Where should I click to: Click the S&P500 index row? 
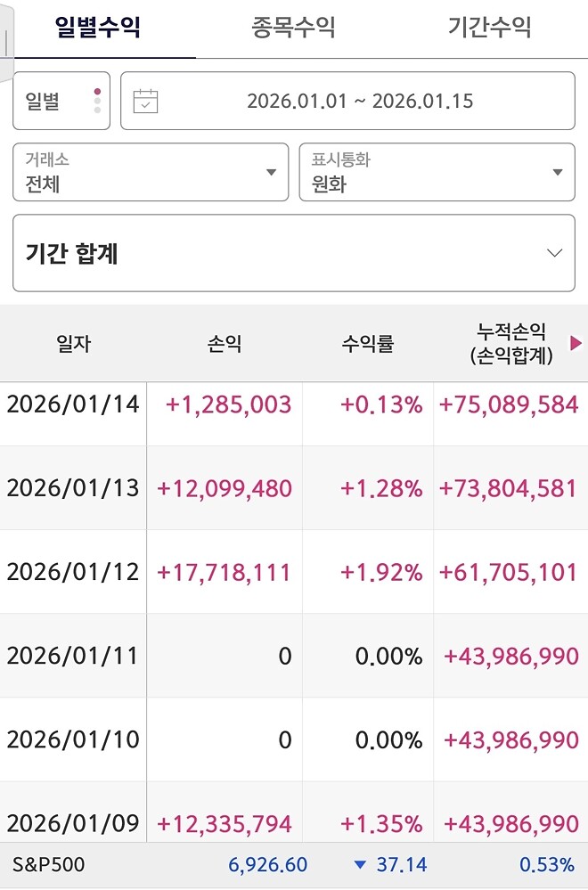click(x=294, y=863)
